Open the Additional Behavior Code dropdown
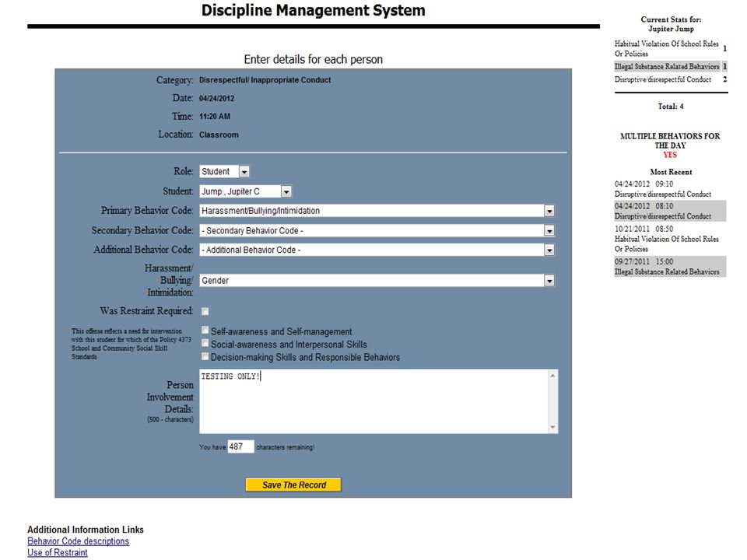The height and width of the screenshot is (560, 747). [x=549, y=250]
